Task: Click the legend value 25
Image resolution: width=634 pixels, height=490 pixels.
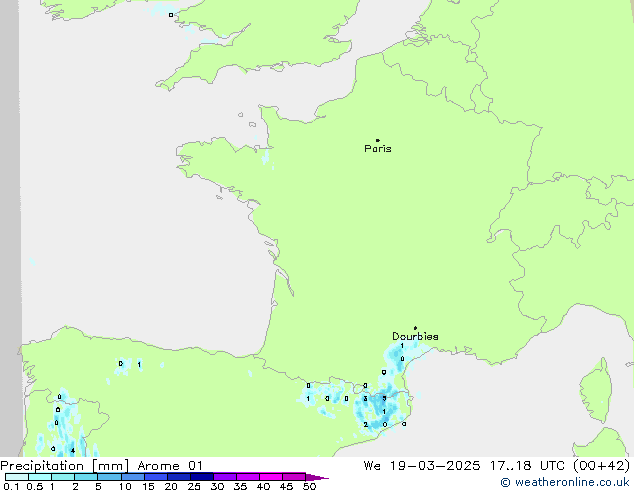Action: coord(194,486)
